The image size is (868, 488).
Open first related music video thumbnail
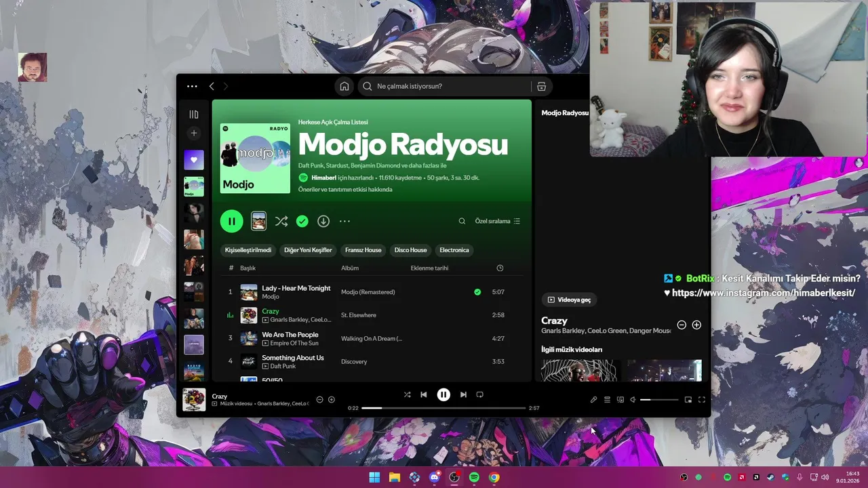[579, 371]
